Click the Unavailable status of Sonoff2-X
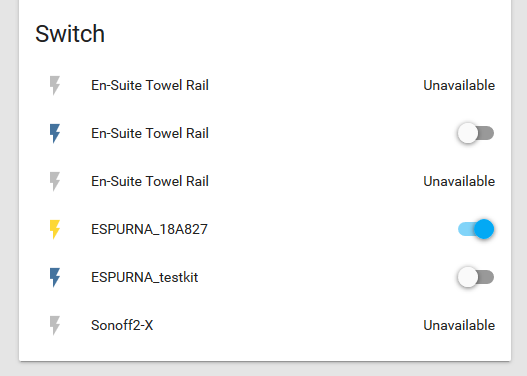The height and width of the screenshot is (376, 527). coord(459,325)
